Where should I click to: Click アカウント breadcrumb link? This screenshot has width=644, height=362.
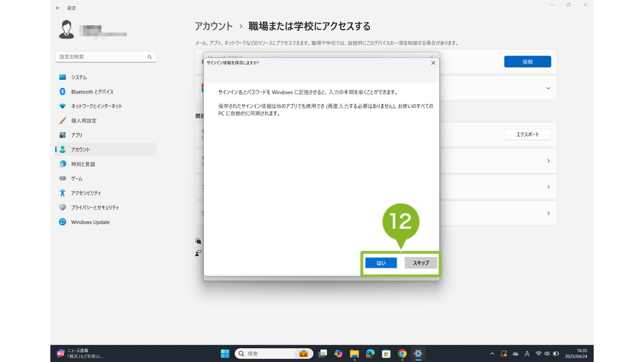click(214, 26)
